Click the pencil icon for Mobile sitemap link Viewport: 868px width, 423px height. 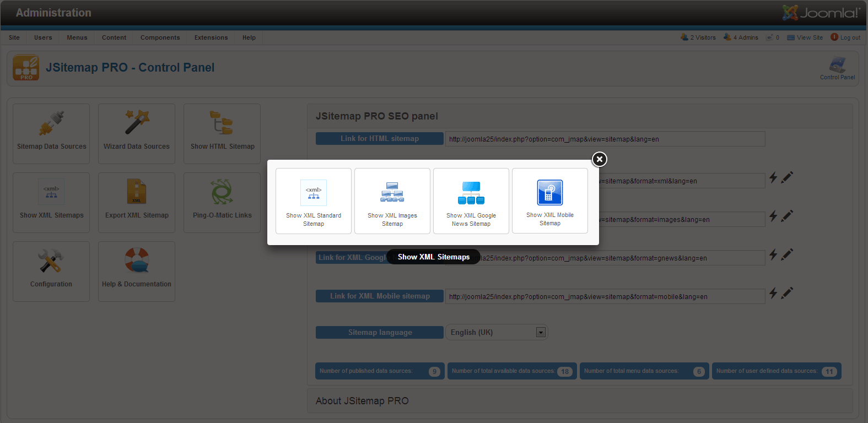pyautogui.click(x=788, y=293)
